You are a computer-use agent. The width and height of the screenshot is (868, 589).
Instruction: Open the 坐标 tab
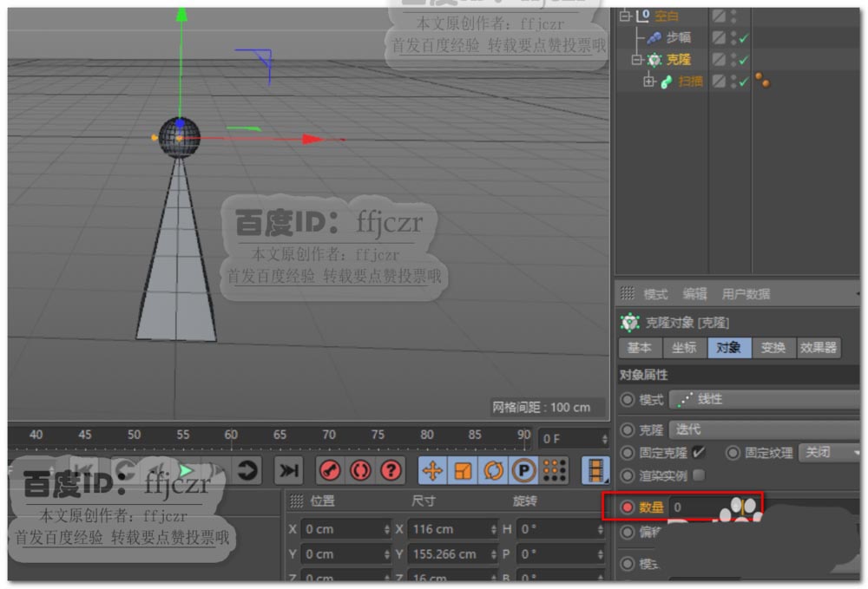point(684,347)
